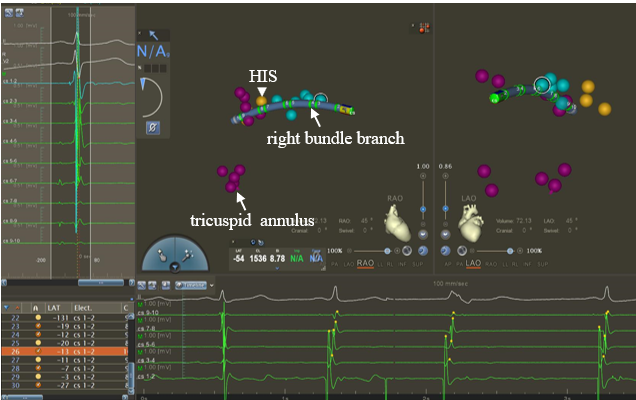Close the small contact-force panel with its x
This screenshot has height=400, width=636.
[x=140, y=33]
